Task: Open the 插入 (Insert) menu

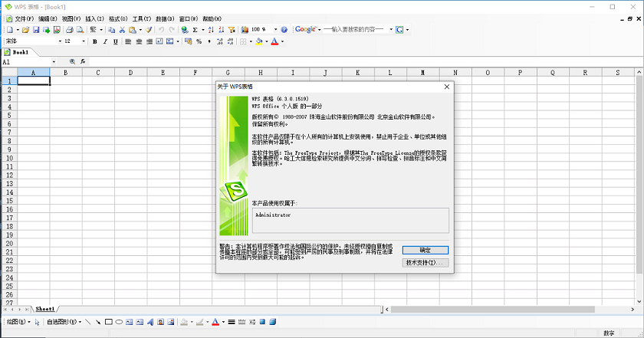Action: coord(94,19)
